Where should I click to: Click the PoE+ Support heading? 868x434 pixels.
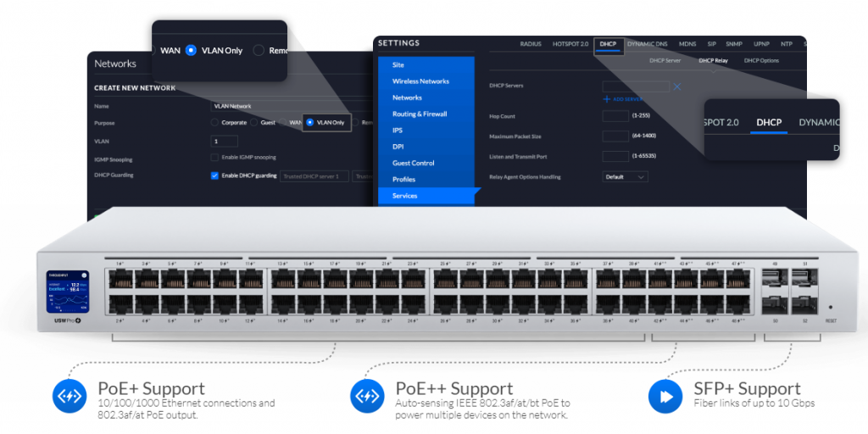click(151, 388)
